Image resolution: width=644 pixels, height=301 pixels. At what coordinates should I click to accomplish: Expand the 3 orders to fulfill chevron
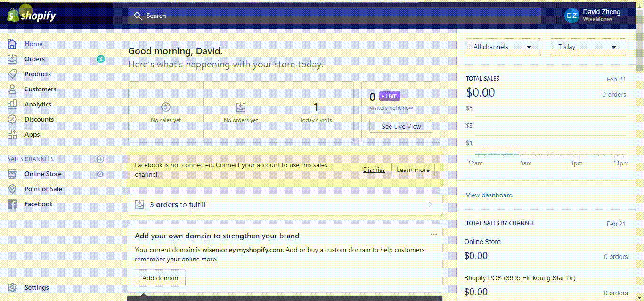(x=430, y=204)
